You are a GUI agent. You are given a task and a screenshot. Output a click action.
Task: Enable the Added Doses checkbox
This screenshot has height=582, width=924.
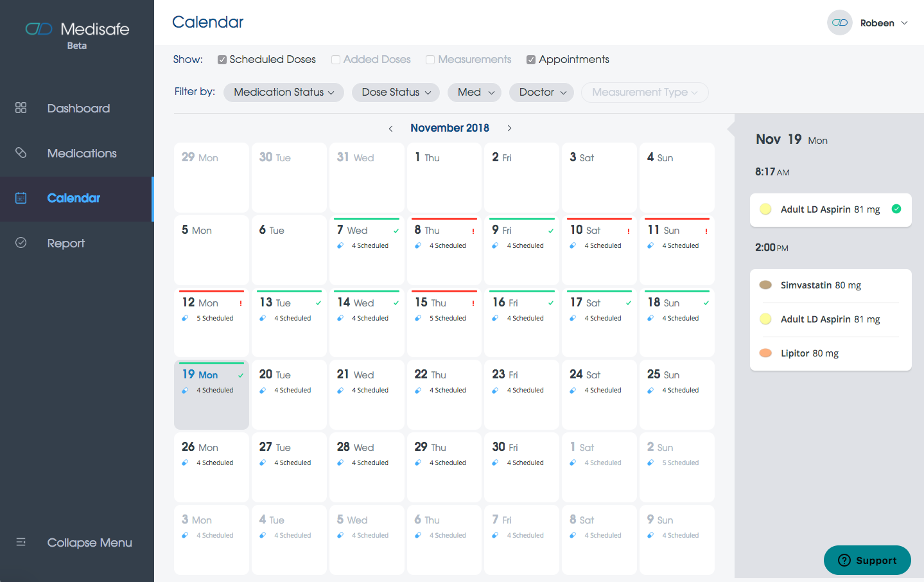click(x=336, y=59)
